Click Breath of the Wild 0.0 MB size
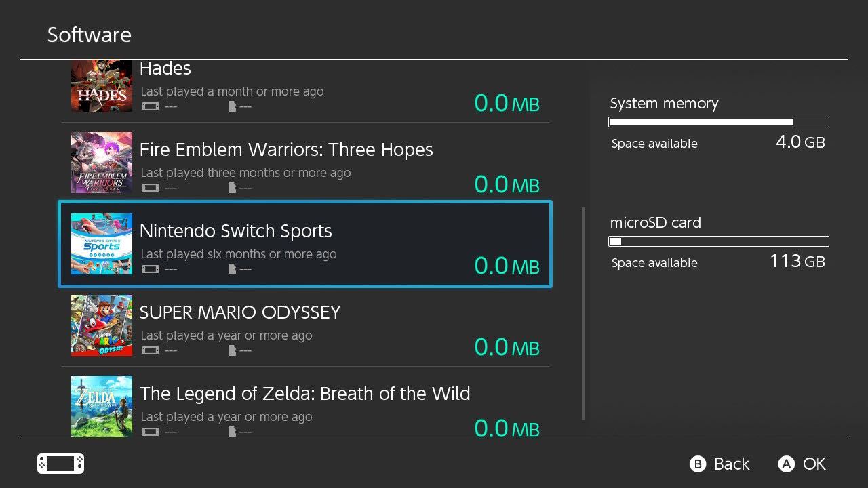Image resolution: width=868 pixels, height=488 pixels. pos(507,429)
